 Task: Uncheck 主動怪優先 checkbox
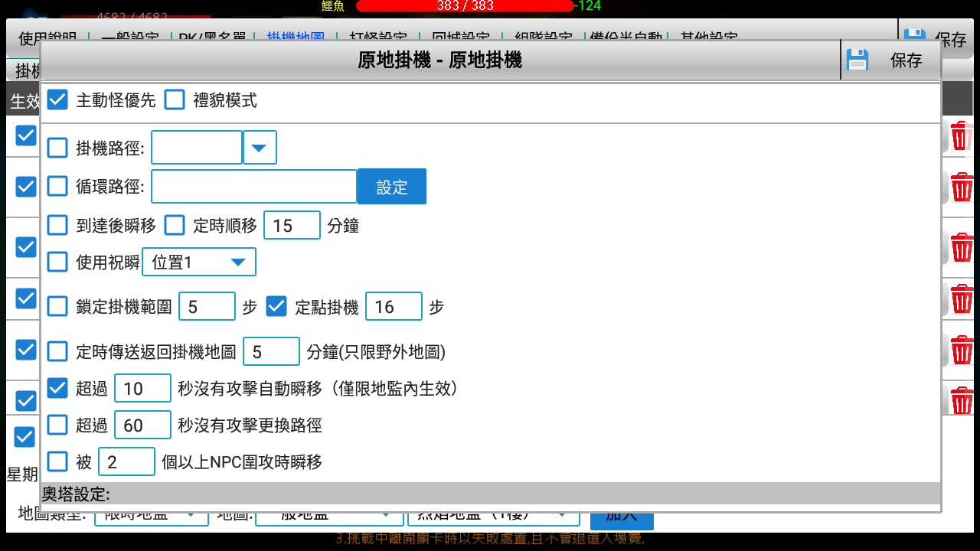pyautogui.click(x=58, y=99)
